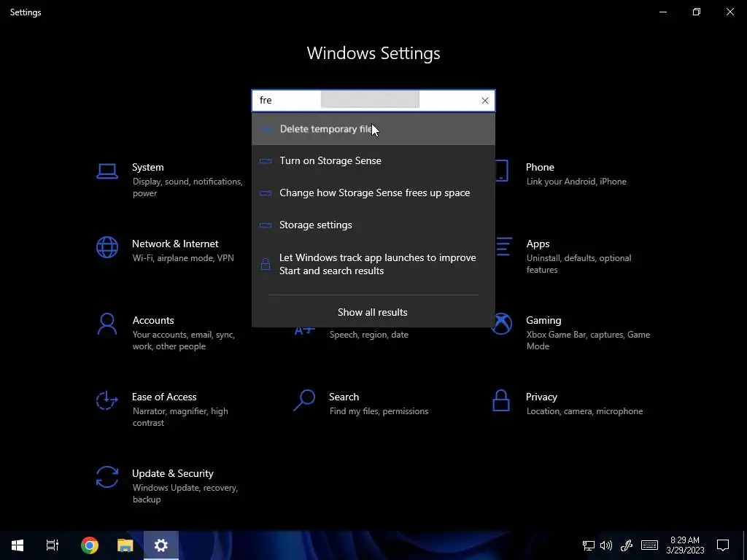Open the Accounts category
747x560 pixels.
pos(153,321)
